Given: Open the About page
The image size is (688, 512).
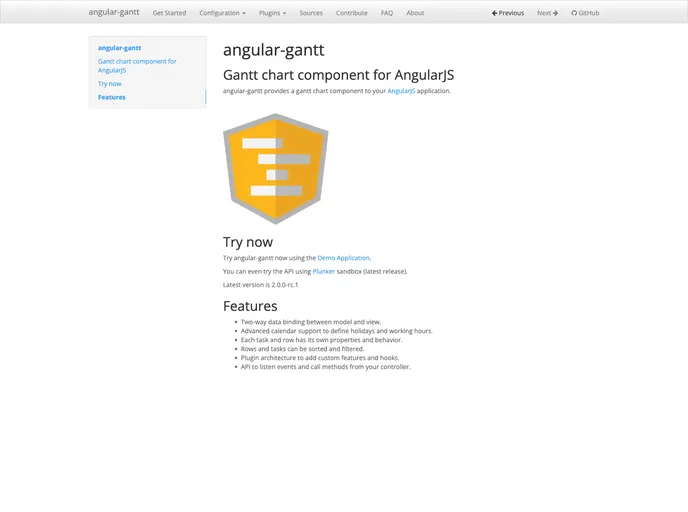Looking at the screenshot, I should tap(415, 13).
